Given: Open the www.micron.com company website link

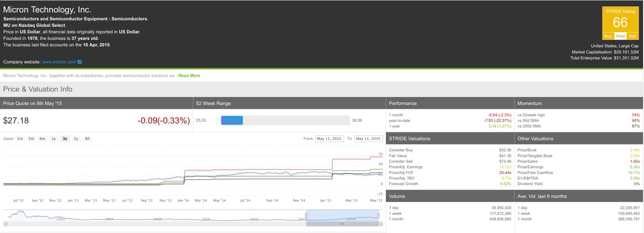Looking at the screenshot, I should coord(59,62).
